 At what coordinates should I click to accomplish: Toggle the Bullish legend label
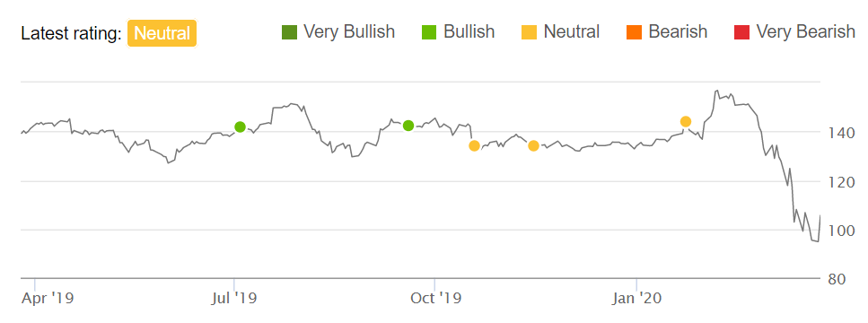coord(469,32)
